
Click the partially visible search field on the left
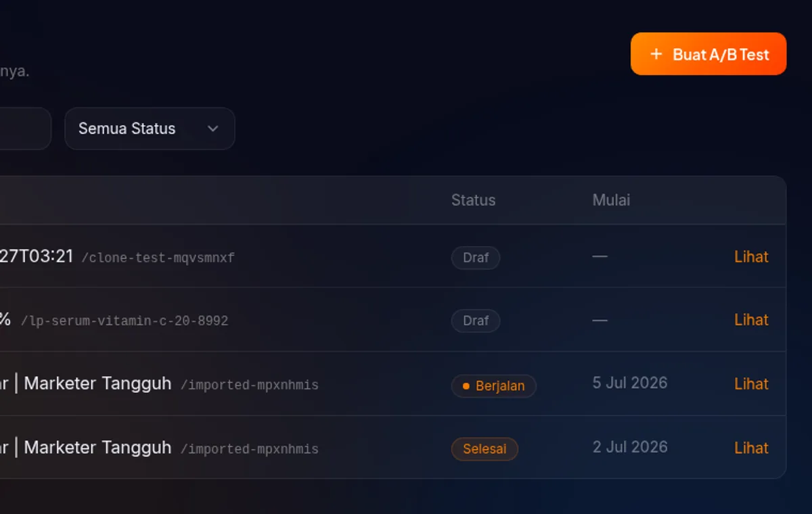click(25, 128)
